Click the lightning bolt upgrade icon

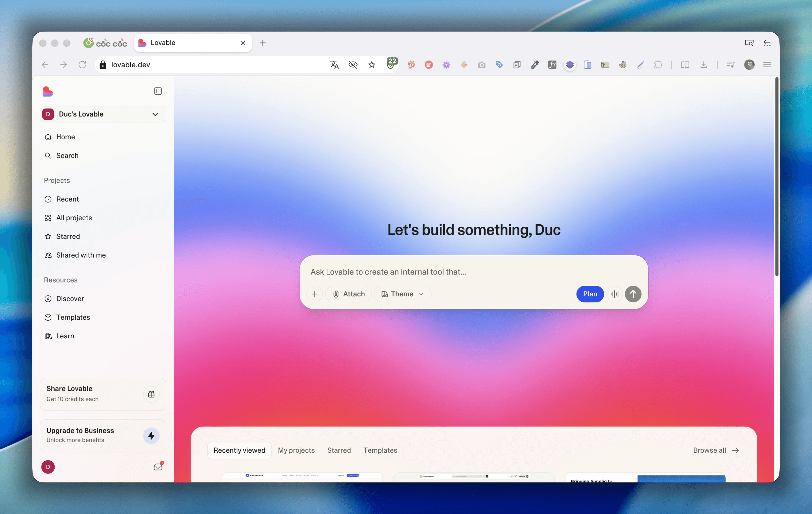pyautogui.click(x=151, y=436)
